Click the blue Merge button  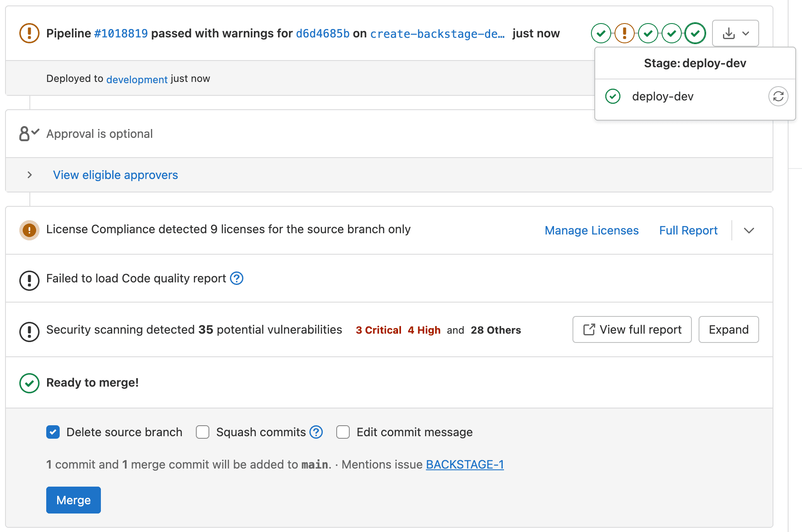click(x=74, y=500)
